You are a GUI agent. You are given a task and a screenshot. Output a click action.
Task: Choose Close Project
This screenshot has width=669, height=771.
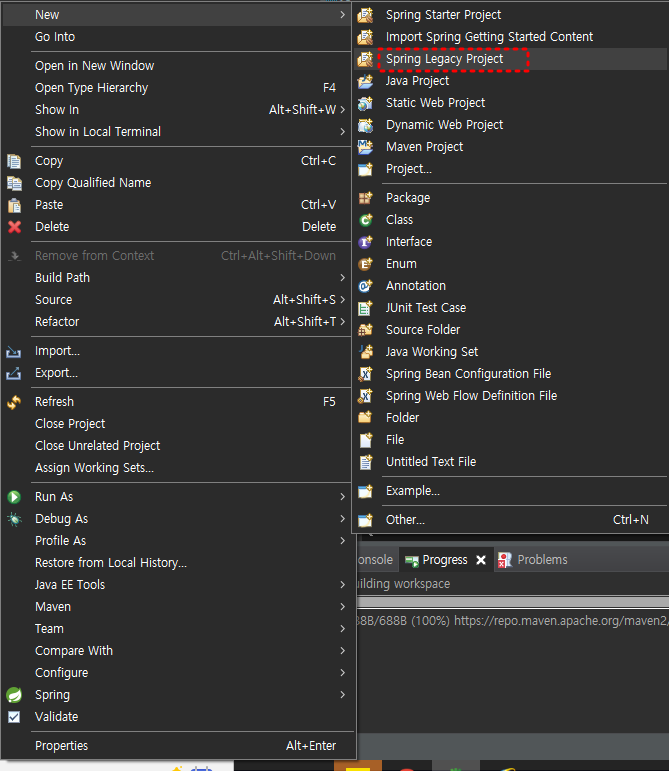click(x=177, y=424)
